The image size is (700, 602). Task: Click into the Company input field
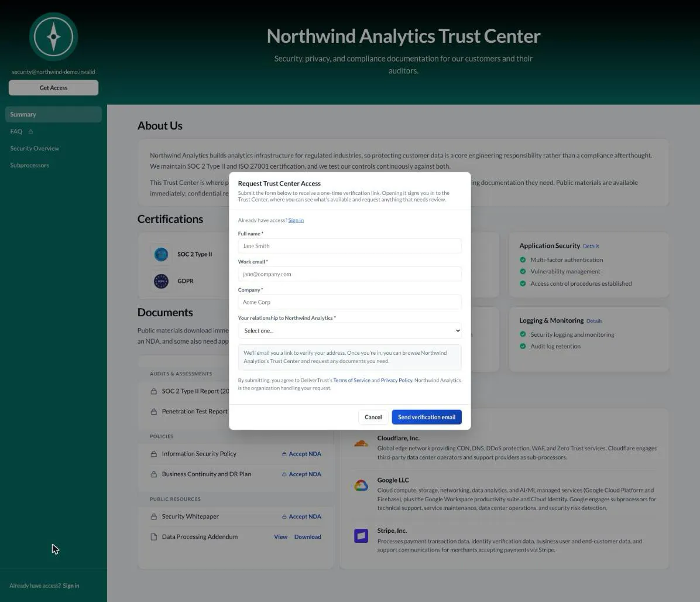[350, 302]
